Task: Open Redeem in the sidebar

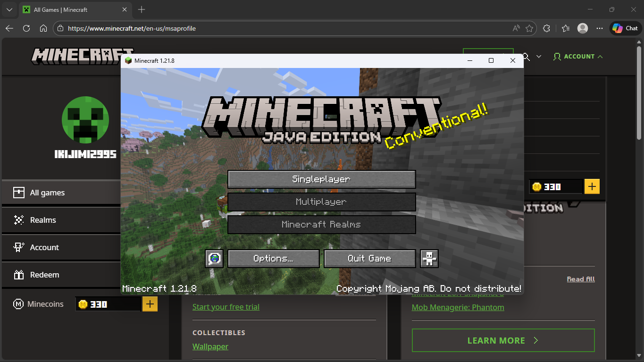Action: [61, 275]
